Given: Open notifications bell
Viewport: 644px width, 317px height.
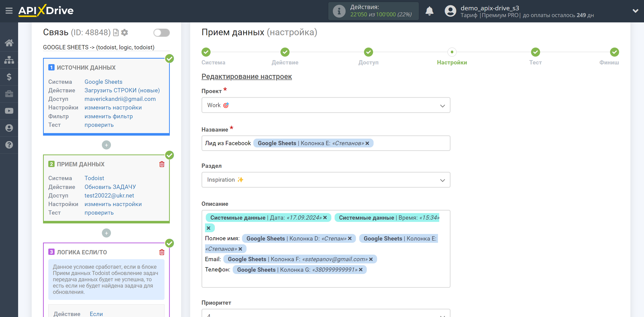Looking at the screenshot, I should [429, 11].
